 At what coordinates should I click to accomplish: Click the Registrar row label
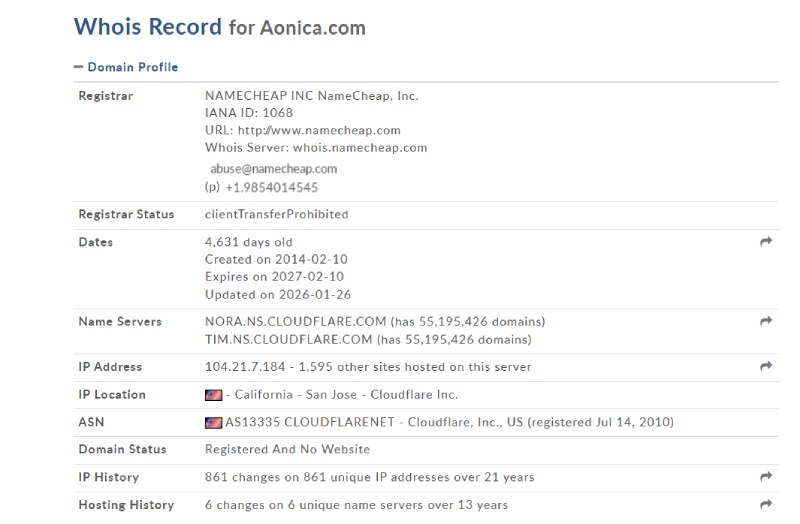106,96
